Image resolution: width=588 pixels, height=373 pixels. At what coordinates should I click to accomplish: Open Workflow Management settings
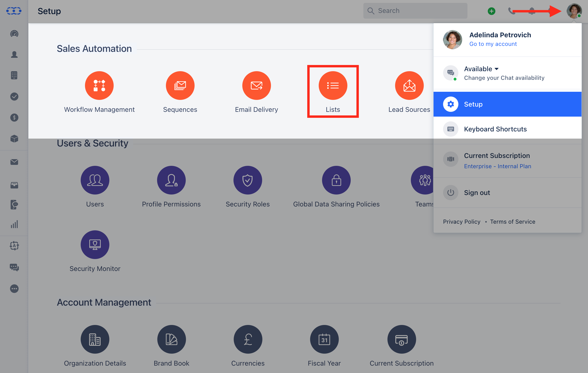pos(99,86)
